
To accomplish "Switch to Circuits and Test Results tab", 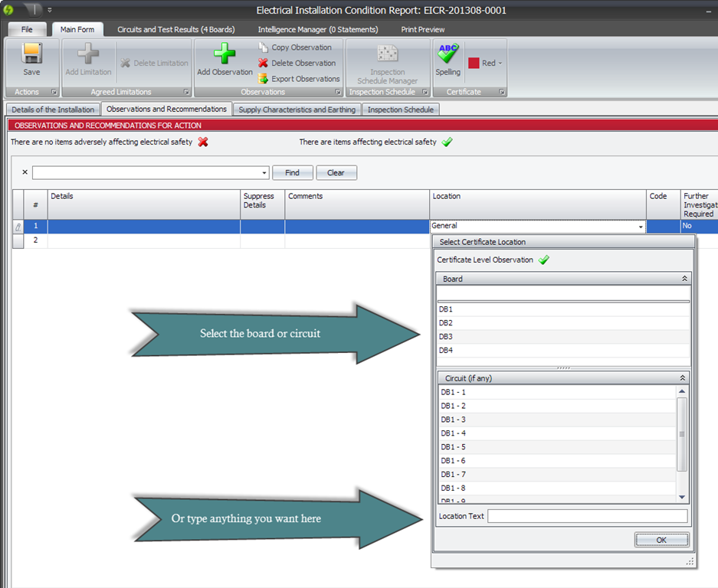I will (175, 29).
